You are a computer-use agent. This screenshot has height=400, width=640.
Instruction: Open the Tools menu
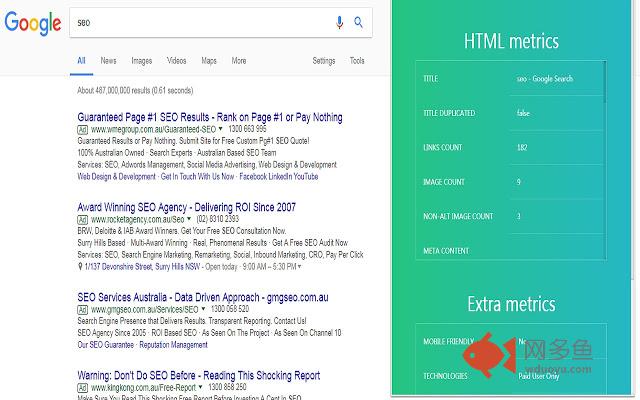357,61
